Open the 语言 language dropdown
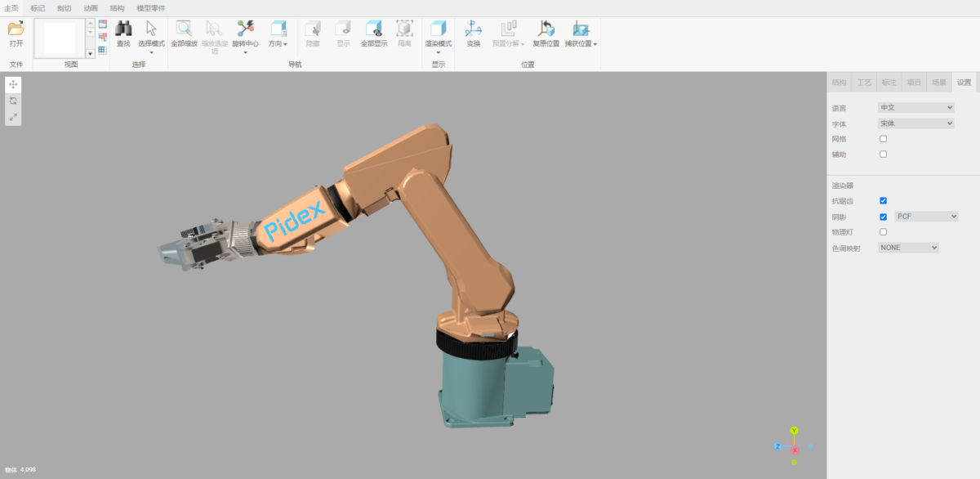This screenshot has width=980, height=479. (915, 108)
